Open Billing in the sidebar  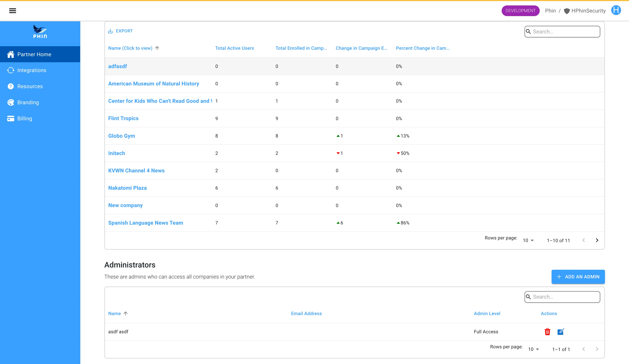(24, 118)
